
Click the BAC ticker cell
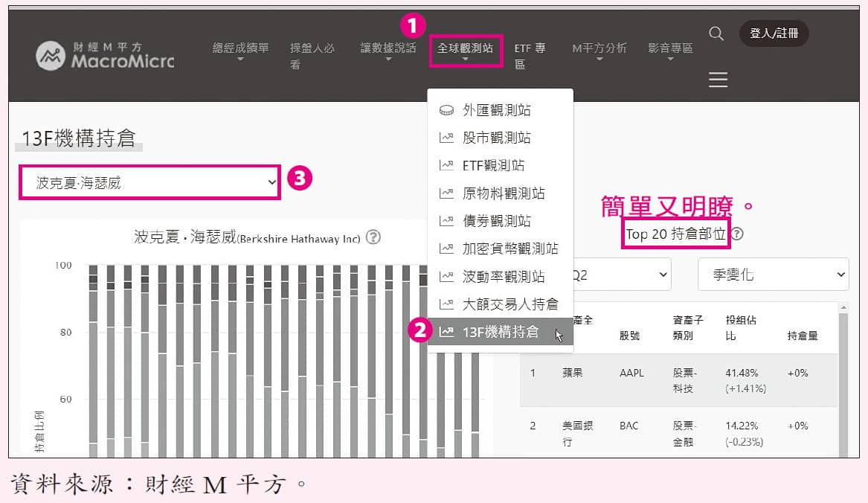coord(629,426)
